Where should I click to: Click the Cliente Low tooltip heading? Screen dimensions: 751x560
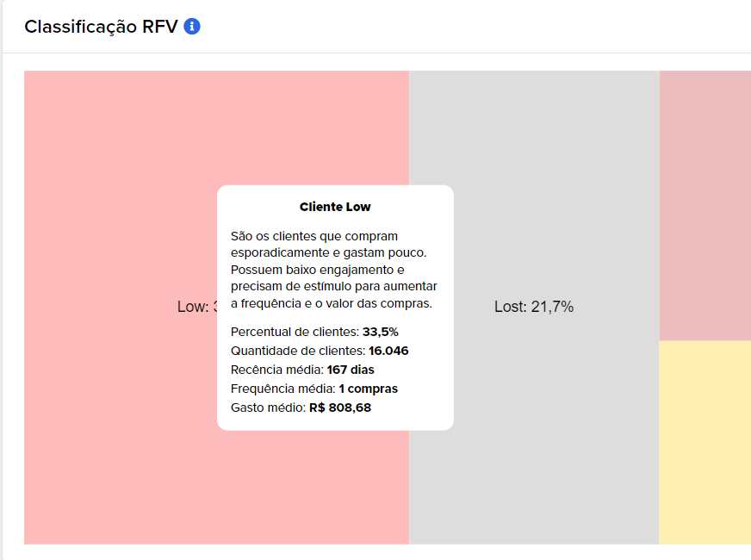335,207
